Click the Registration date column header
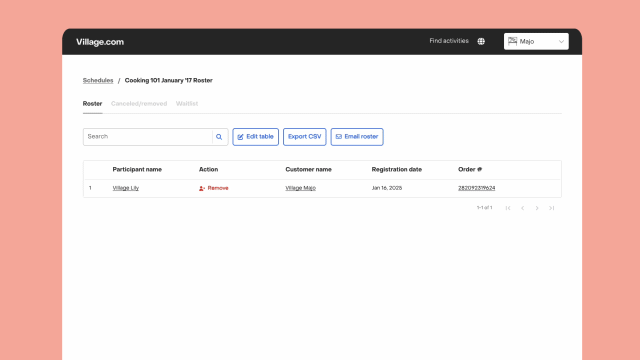This screenshot has width=640, height=360. (396, 169)
